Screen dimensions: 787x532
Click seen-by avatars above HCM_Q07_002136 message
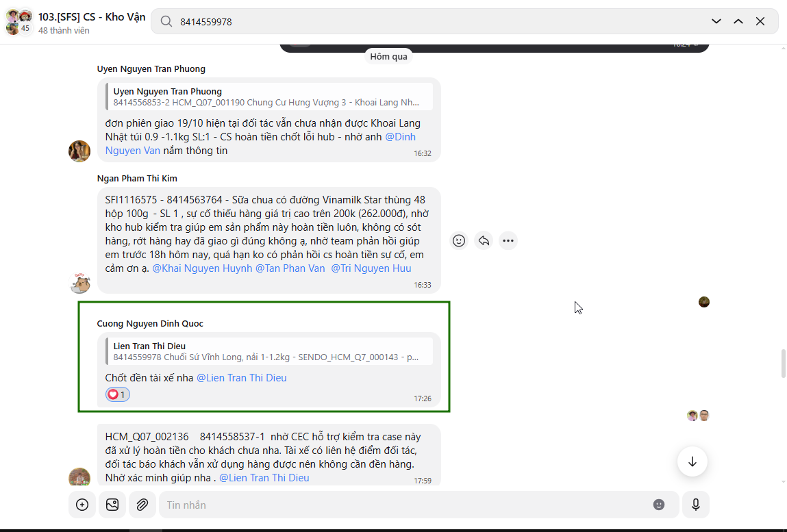698,416
